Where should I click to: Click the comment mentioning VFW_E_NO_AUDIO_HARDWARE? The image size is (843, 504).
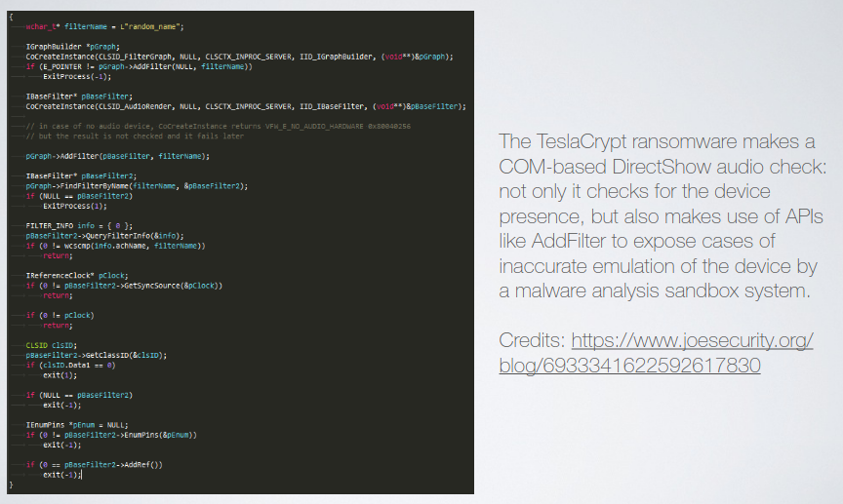(x=219, y=127)
